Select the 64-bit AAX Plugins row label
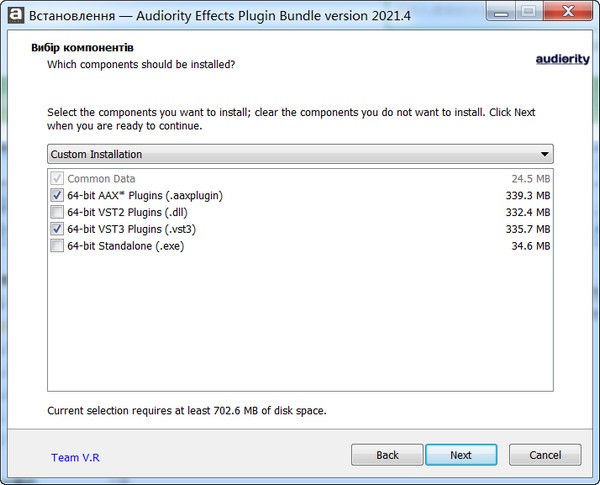 [x=144, y=196]
